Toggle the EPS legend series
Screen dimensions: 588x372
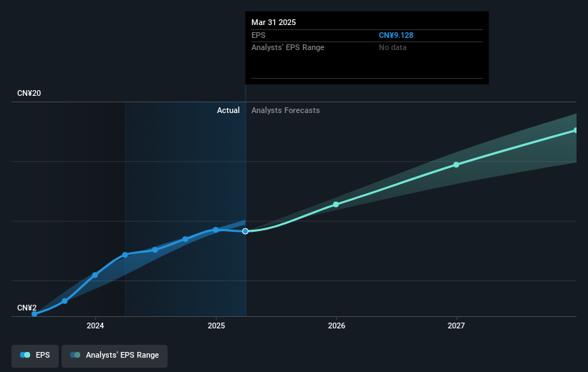tap(35, 356)
